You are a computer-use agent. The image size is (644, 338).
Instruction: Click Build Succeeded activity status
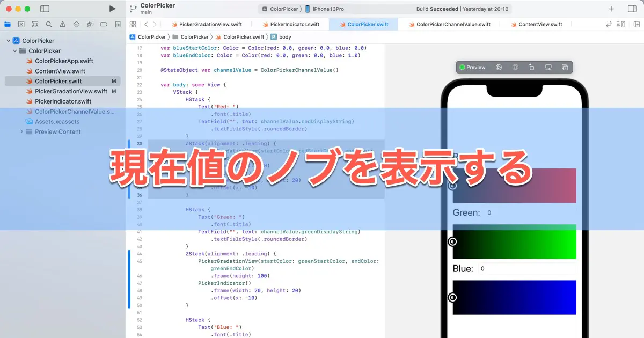[437, 9]
